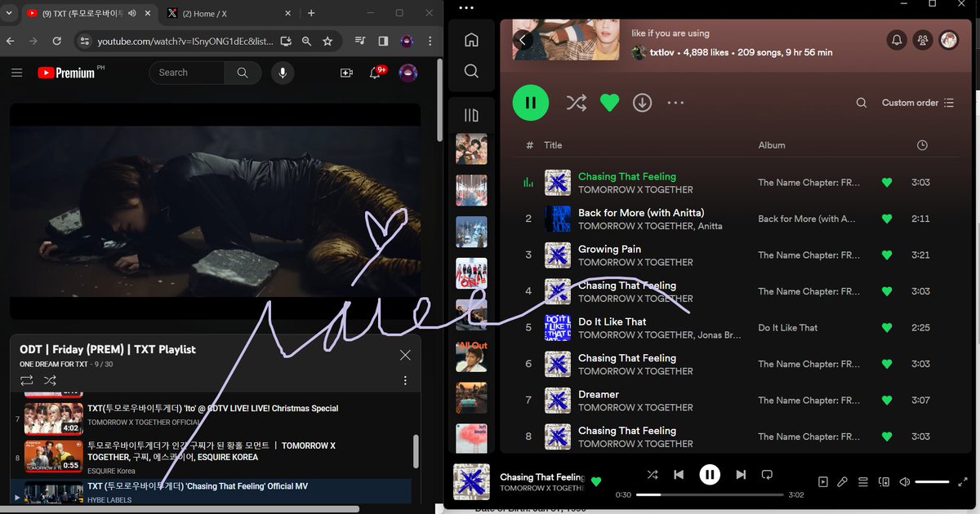Open the txtlov playlist owner profile

(x=662, y=52)
